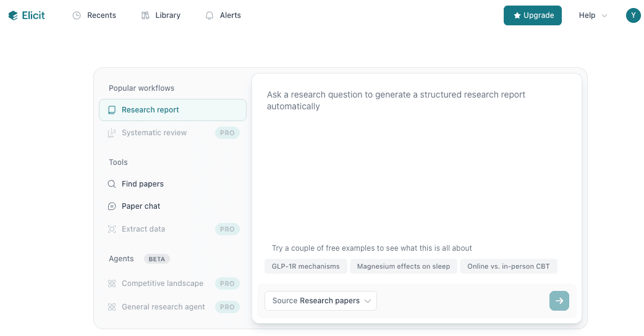Click the Research report book icon
This screenshot has height=336, width=644.
pyautogui.click(x=112, y=110)
